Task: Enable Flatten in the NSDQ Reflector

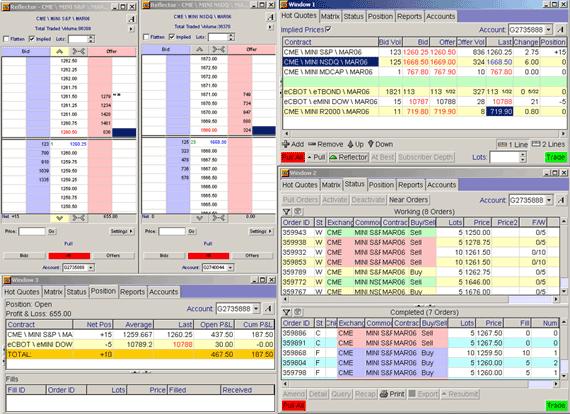Action: pos(146,37)
